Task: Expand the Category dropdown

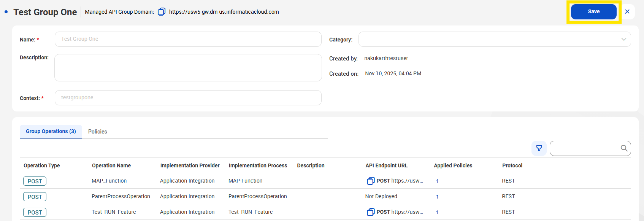Action: point(495,39)
